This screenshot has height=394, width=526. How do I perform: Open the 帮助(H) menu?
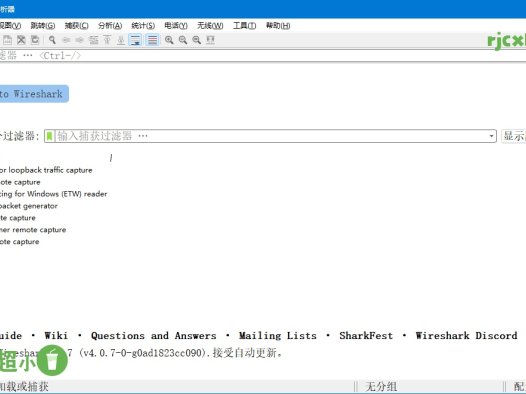(278, 25)
